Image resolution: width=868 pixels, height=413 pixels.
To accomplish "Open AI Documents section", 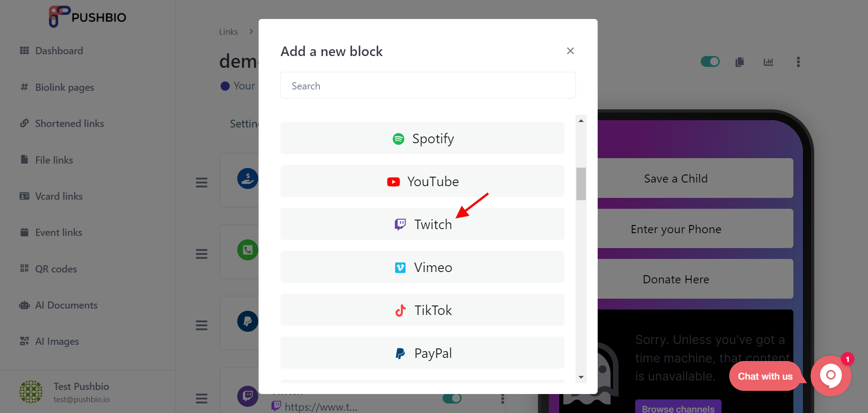I will click(66, 305).
